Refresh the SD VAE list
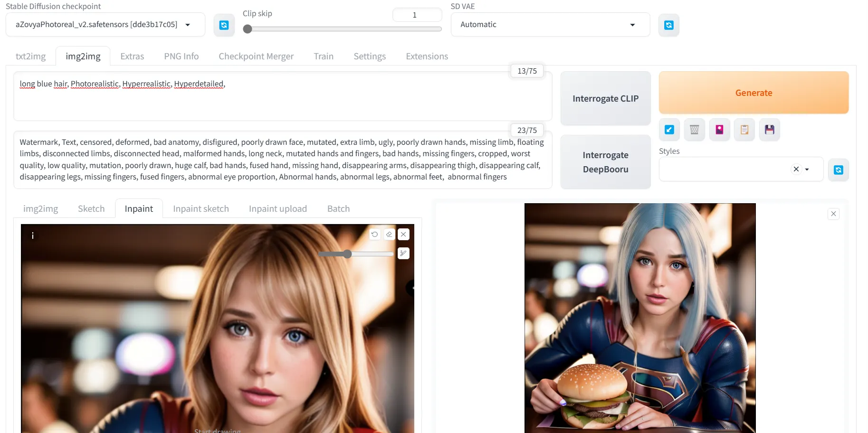 (x=668, y=25)
